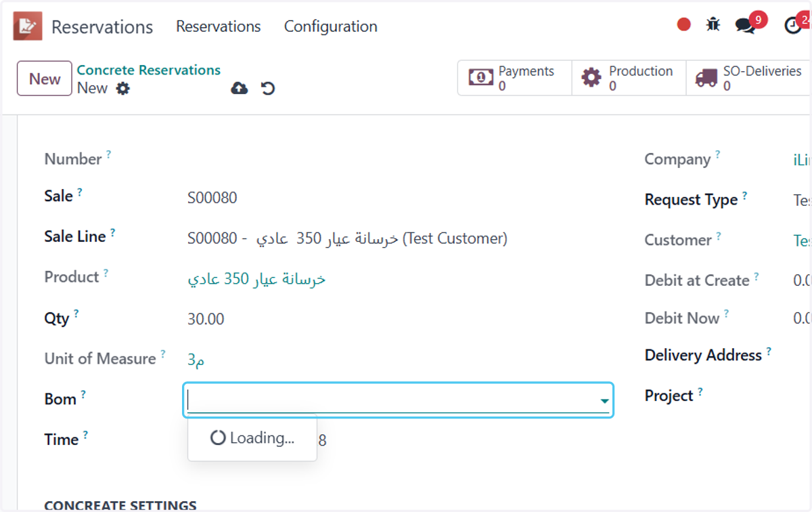The width and height of the screenshot is (812, 512).
Task: Click the New record button
Action: click(45, 79)
